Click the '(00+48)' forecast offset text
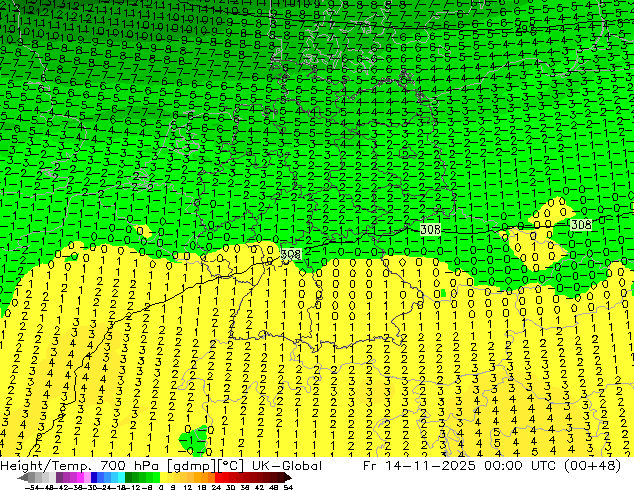Image resolution: width=634 pixels, height=490 pixels. (x=593, y=466)
